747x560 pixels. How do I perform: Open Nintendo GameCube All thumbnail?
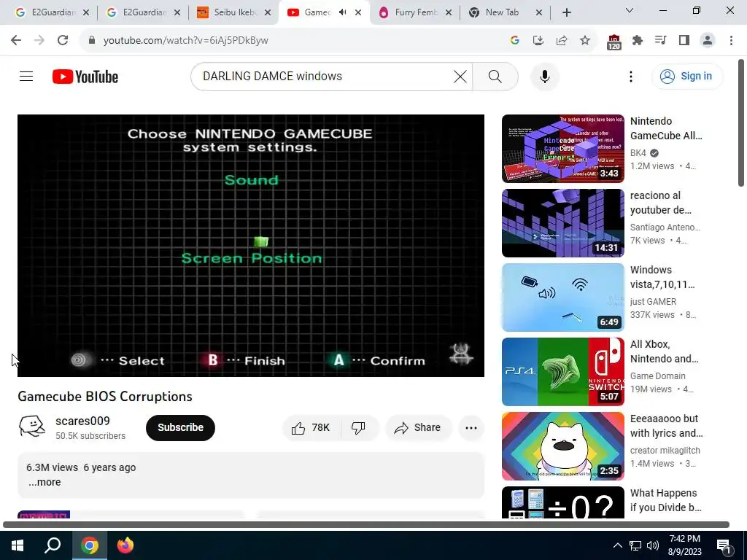pyautogui.click(x=562, y=149)
